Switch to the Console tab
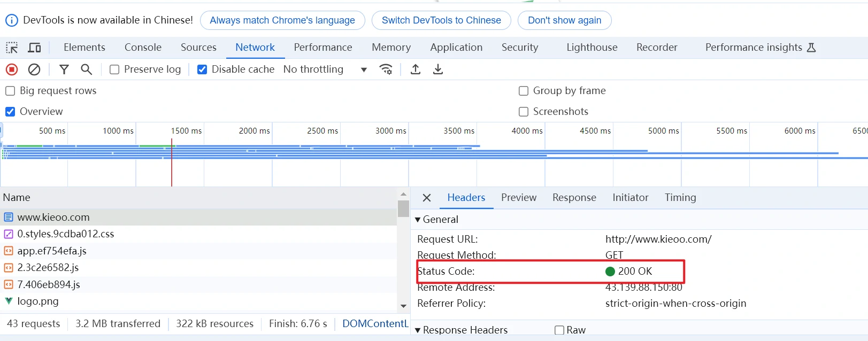This screenshot has width=868, height=341. click(x=143, y=48)
